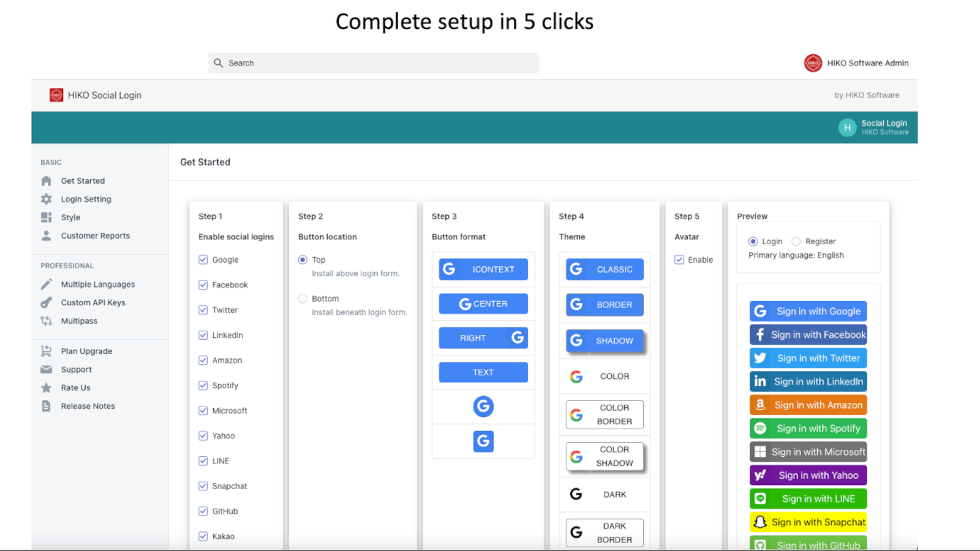980x551 pixels.
Task: Select the Bottom button location radio
Action: (x=303, y=299)
